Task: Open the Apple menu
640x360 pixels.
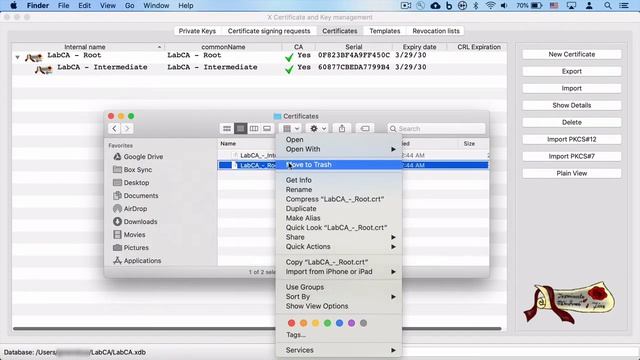Action: coord(13,5)
